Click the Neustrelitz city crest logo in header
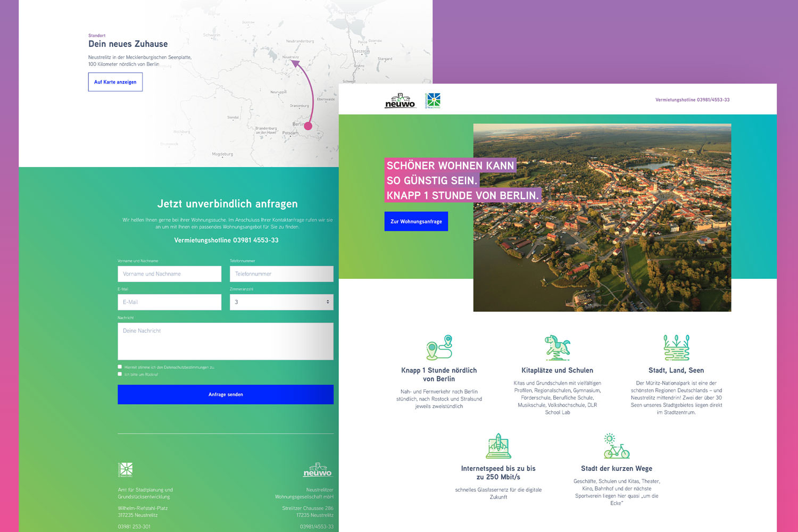Viewport: 798px width, 532px height. point(433,101)
